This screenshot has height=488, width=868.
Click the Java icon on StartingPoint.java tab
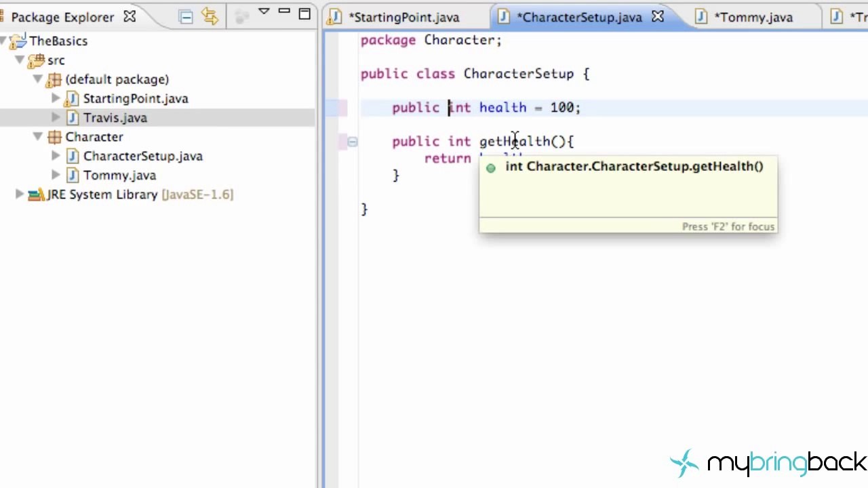click(335, 17)
